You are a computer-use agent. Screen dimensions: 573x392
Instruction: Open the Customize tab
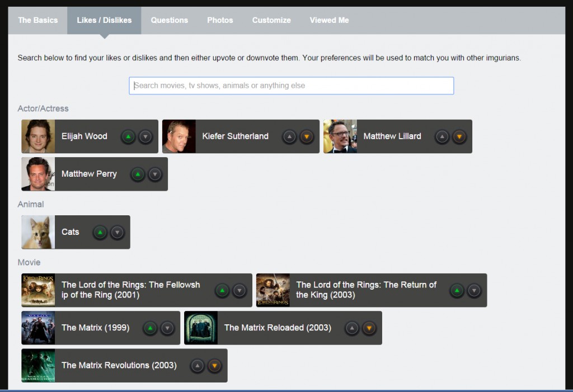(271, 21)
